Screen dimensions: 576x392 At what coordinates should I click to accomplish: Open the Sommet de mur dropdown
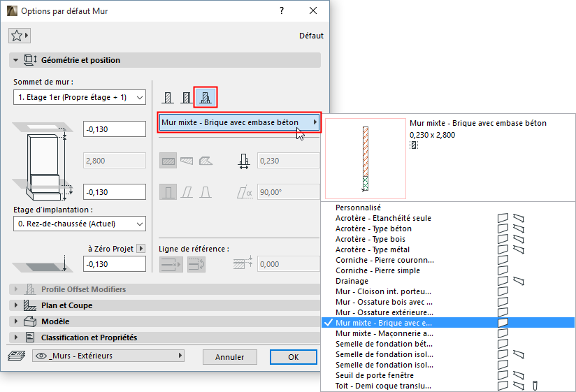tap(80, 97)
